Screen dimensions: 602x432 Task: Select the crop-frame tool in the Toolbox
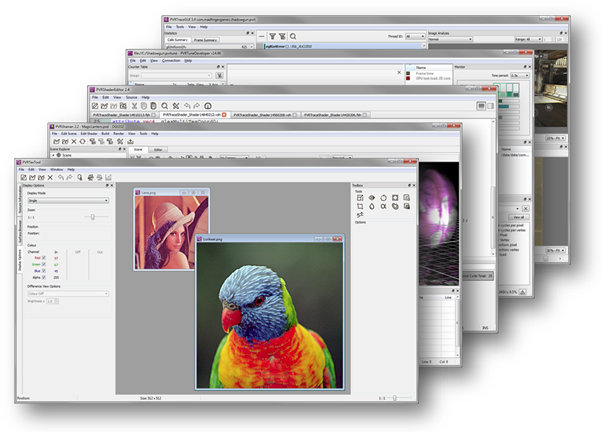tap(360, 206)
